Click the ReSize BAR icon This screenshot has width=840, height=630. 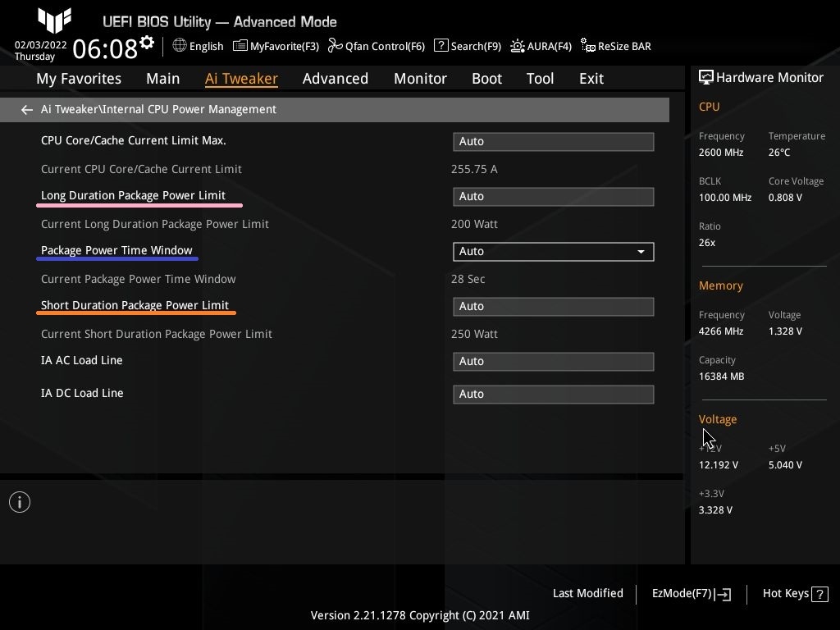(587, 46)
